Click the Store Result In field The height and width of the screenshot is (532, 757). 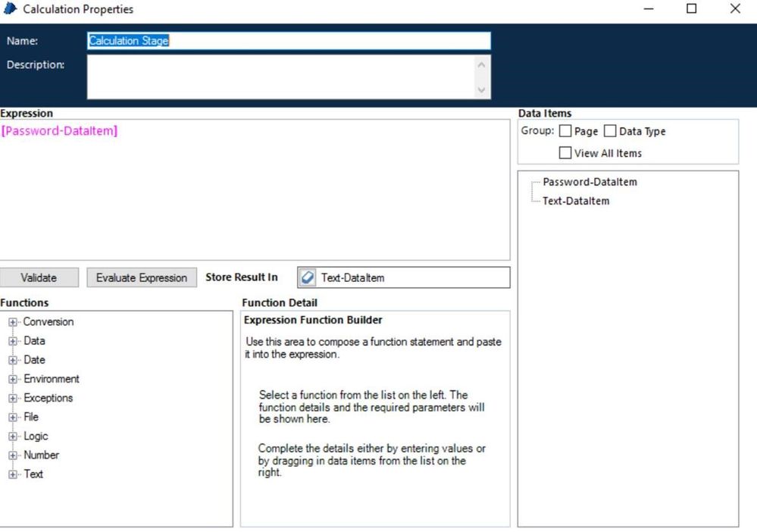[404, 277]
